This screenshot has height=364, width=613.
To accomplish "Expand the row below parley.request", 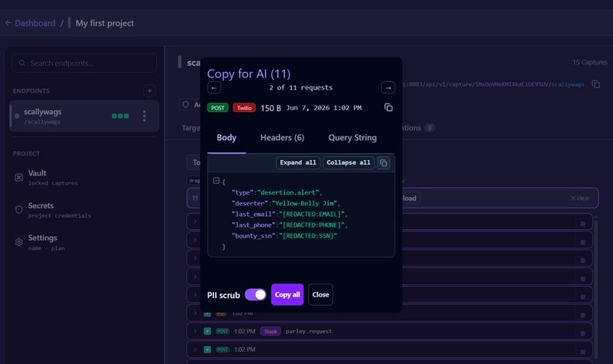I will tap(195, 349).
